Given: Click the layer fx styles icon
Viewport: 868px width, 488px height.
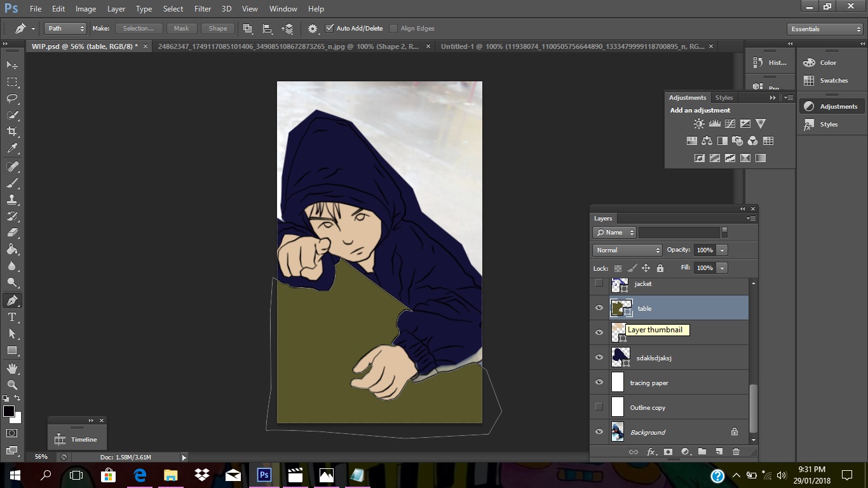Looking at the screenshot, I should point(651,452).
